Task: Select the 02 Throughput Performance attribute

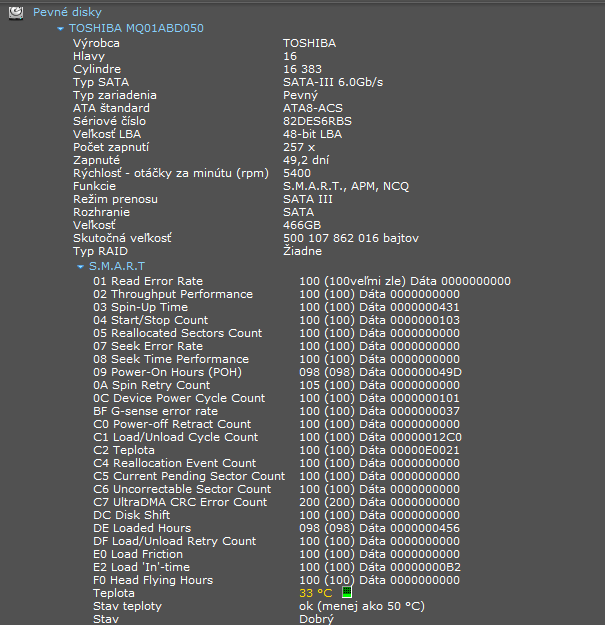Action: tap(173, 294)
